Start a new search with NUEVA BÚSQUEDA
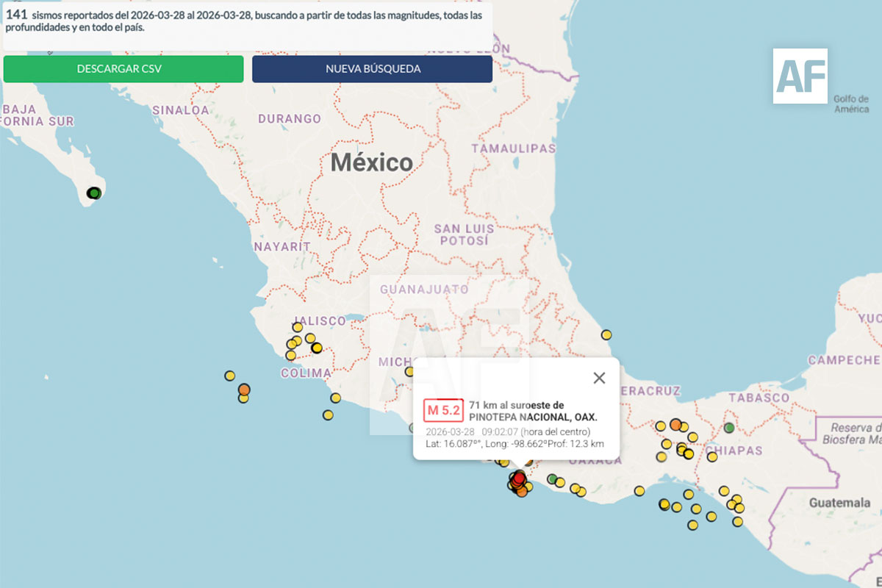Viewport: 882px width, 588px height. click(x=372, y=69)
